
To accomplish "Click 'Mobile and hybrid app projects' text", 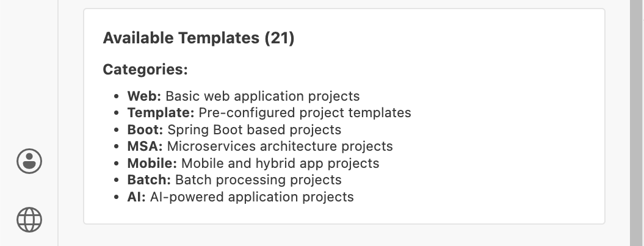I will tap(280, 164).
